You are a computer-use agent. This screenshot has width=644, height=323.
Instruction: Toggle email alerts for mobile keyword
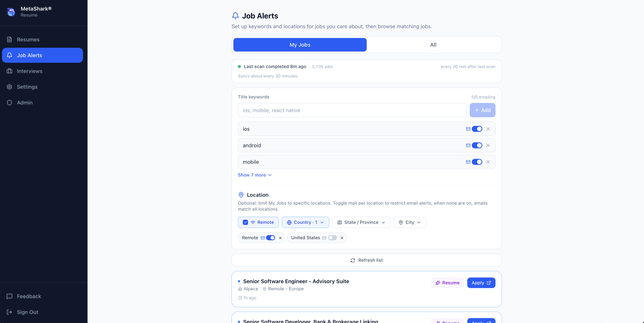(477, 162)
